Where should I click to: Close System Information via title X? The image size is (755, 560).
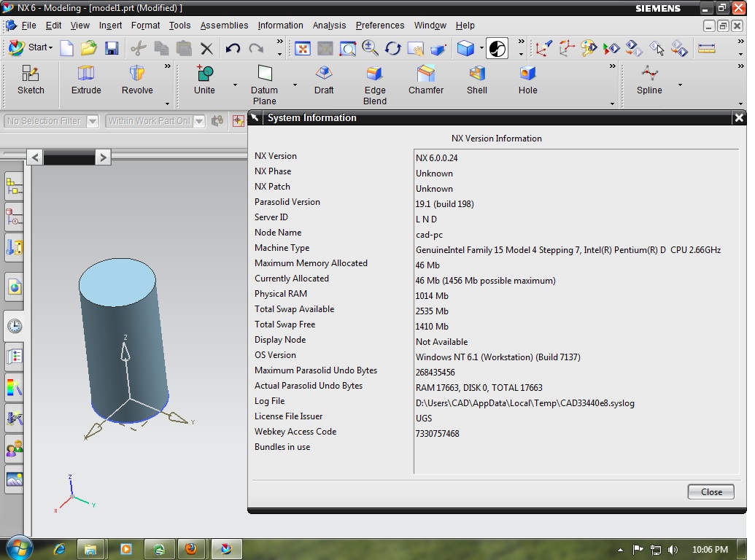point(739,118)
